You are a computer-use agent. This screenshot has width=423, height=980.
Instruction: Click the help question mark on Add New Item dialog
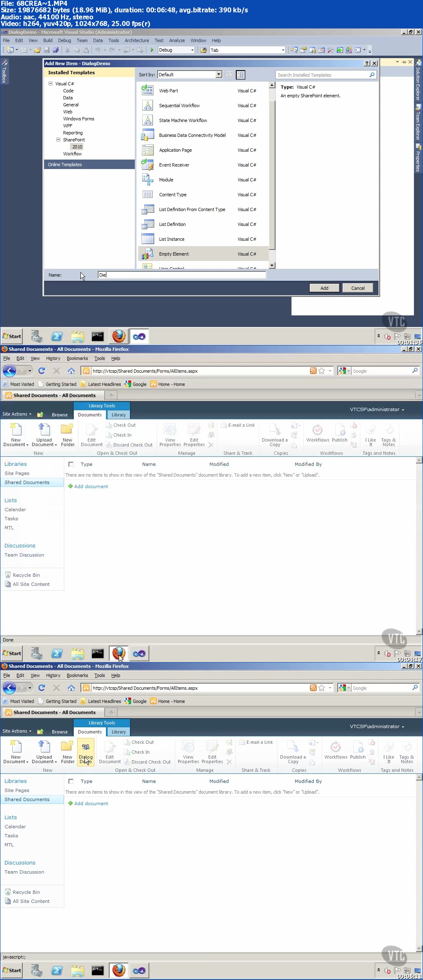[367, 63]
